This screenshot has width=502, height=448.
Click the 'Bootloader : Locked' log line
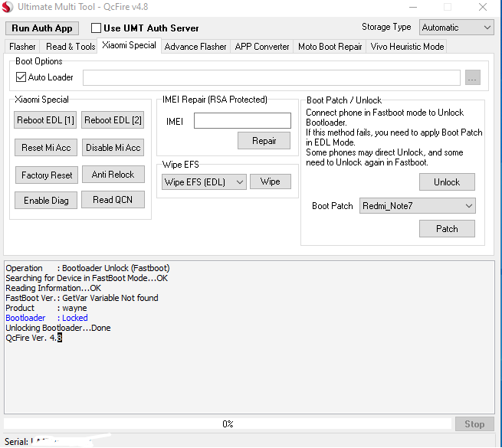tap(47, 318)
